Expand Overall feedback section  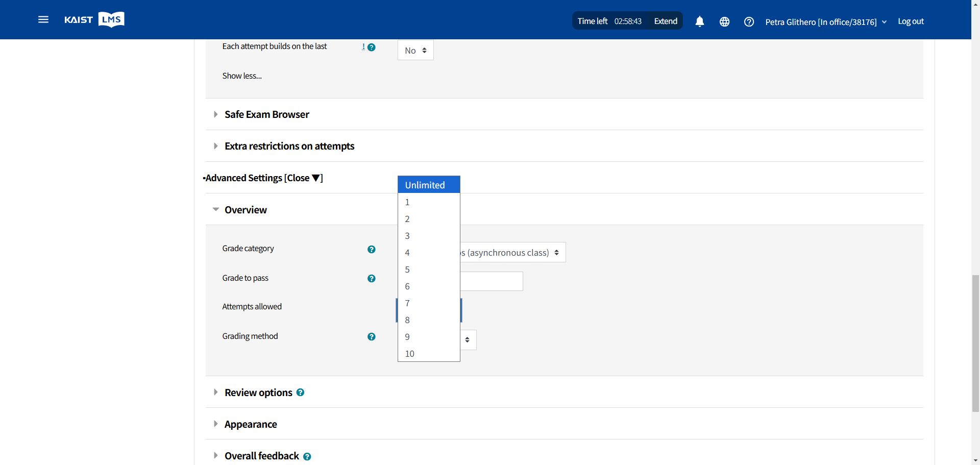pyautogui.click(x=262, y=456)
